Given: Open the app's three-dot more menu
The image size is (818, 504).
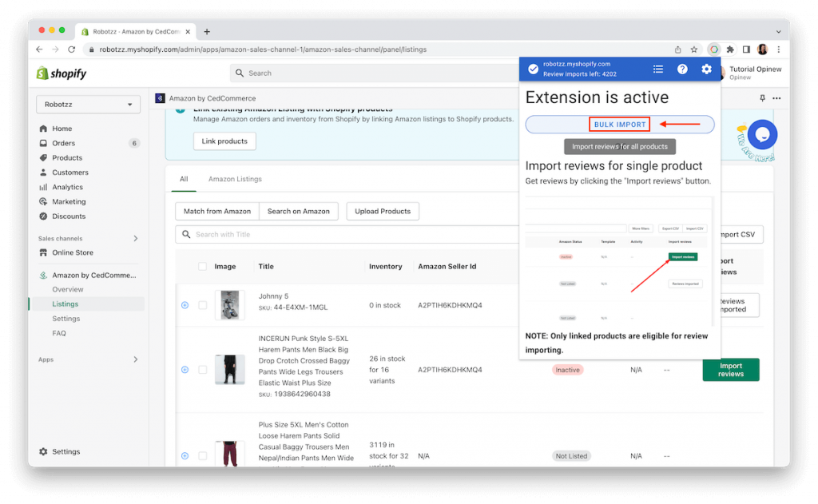Looking at the screenshot, I should tap(776, 98).
